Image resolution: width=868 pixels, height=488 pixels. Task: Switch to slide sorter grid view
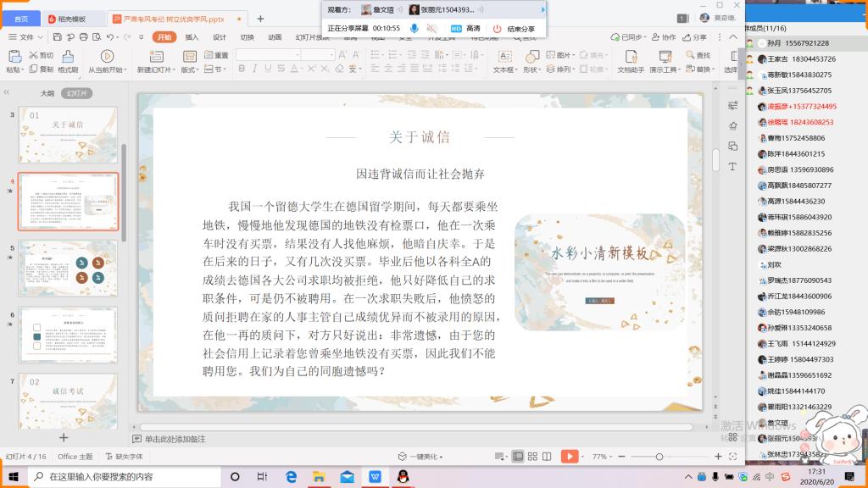coord(532,457)
